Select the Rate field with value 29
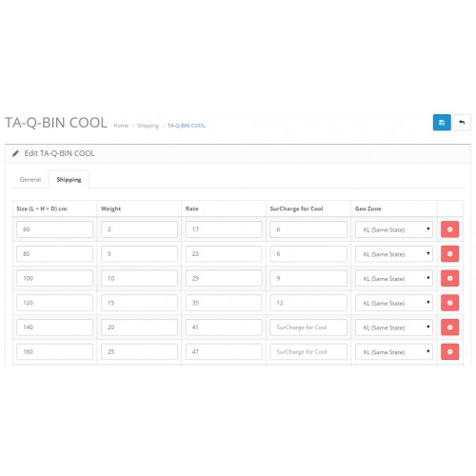The image size is (476, 476). coord(224,278)
